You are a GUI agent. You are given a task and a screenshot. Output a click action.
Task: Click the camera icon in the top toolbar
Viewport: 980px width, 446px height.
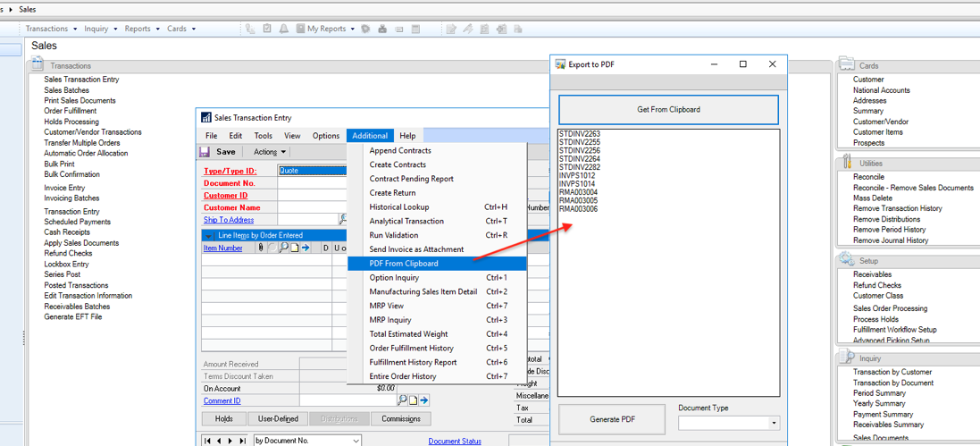382,29
